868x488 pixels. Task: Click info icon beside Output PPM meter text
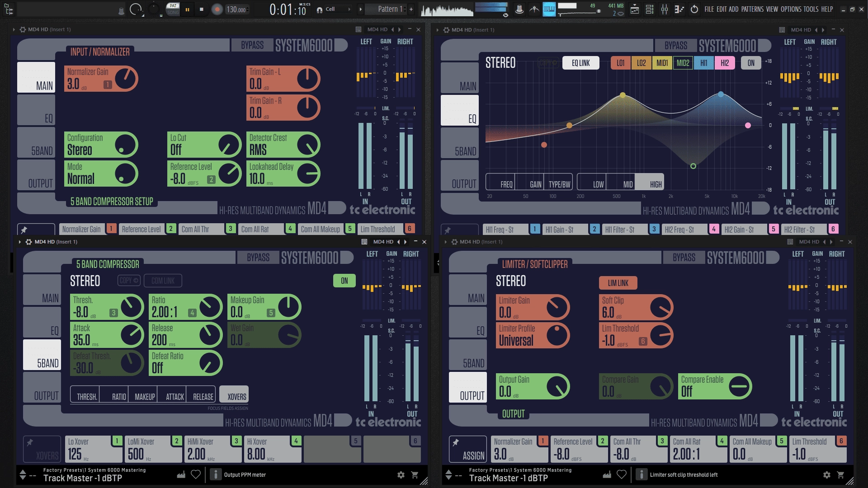pos(216,474)
